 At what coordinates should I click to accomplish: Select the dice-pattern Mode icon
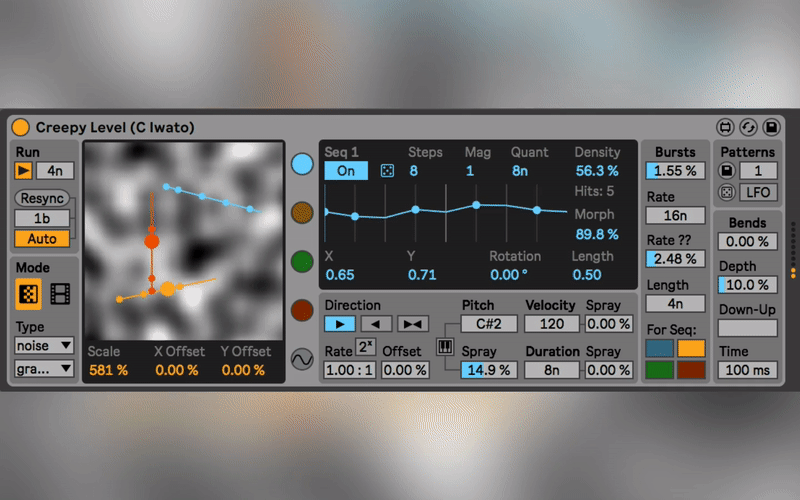click(30, 294)
